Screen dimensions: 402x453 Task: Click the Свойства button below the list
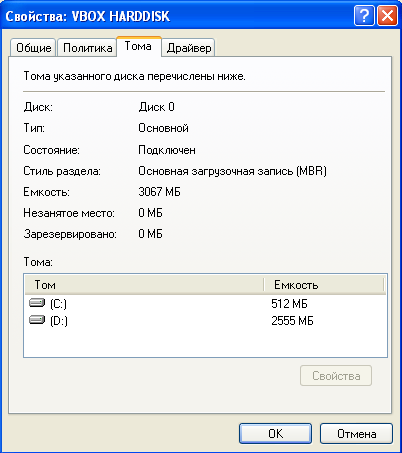click(x=336, y=376)
